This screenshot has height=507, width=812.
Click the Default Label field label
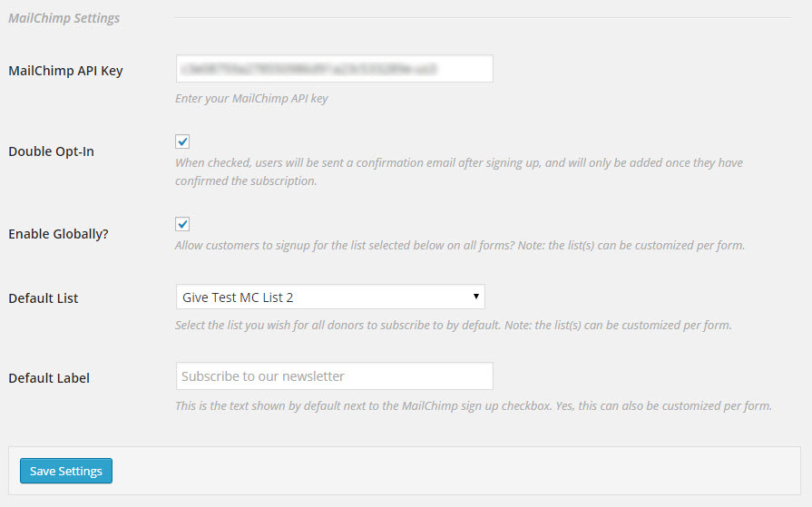pyautogui.click(x=49, y=378)
